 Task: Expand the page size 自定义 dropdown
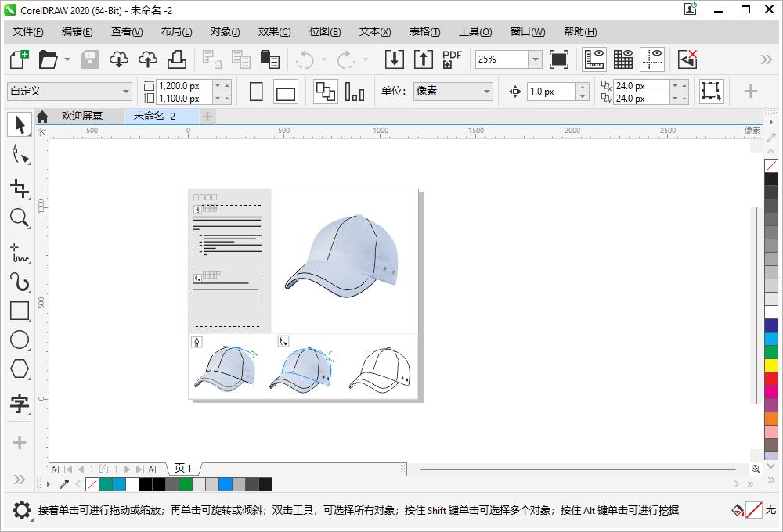coord(126,92)
